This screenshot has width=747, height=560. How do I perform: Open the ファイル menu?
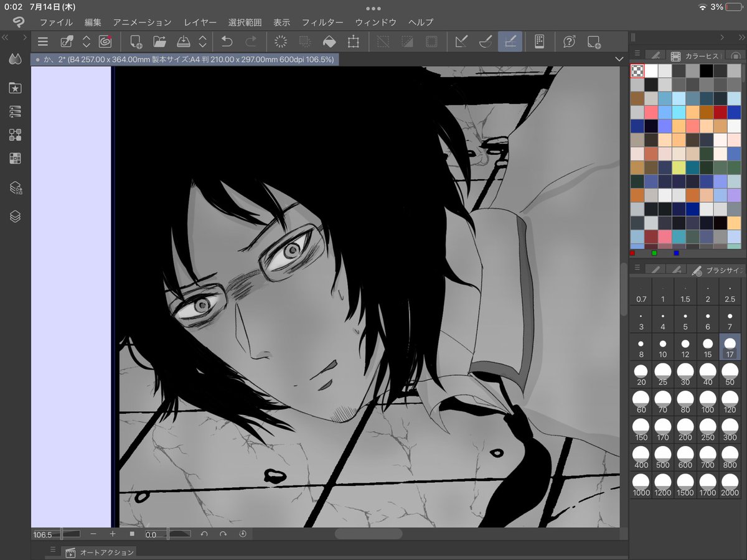pyautogui.click(x=56, y=22)
